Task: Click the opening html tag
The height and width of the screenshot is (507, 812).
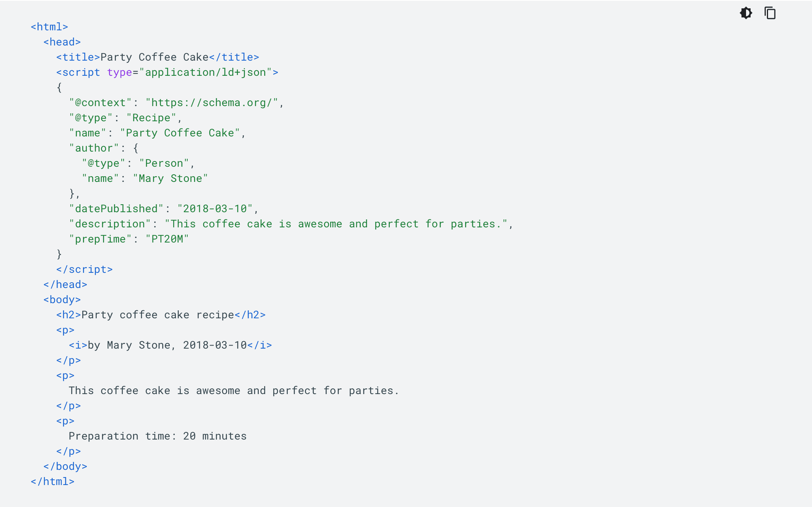Action: coord(49,27)
